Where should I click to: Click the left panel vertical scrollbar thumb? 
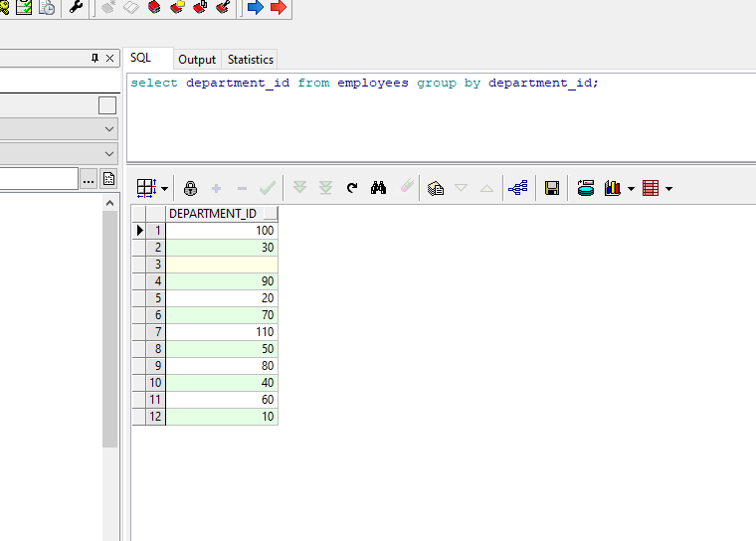click(110, 329)
